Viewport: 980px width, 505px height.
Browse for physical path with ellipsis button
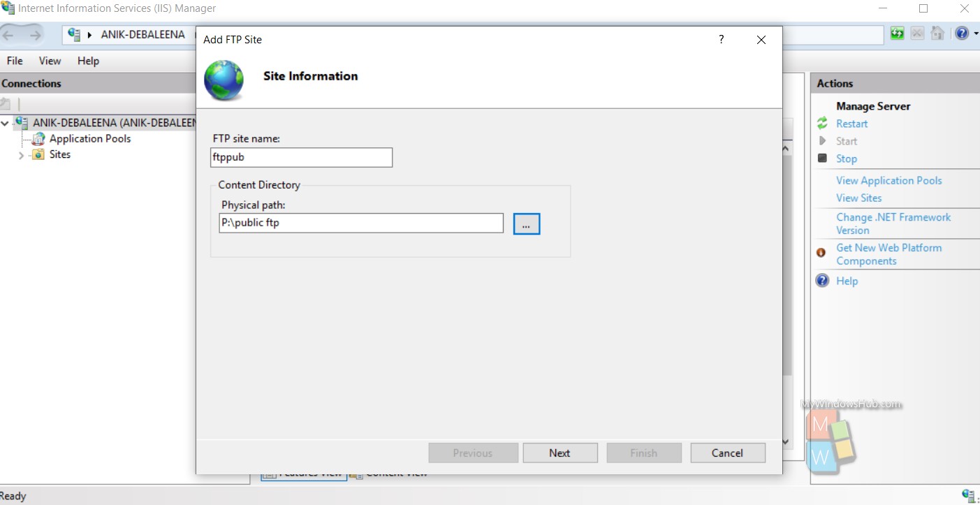click(x=527, y=224)
